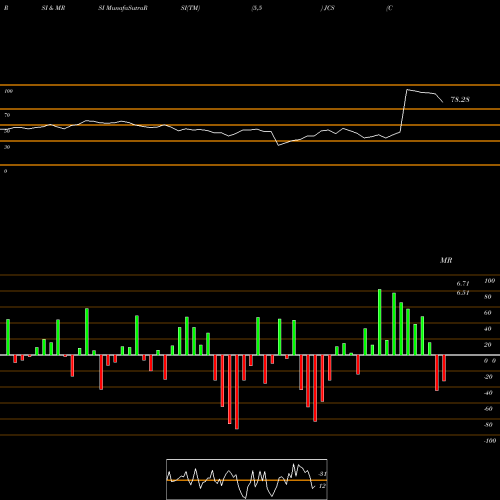Click the 70 level label on the RSI axis
Screen dimensions: 500x500
click(x=7, y=115)
